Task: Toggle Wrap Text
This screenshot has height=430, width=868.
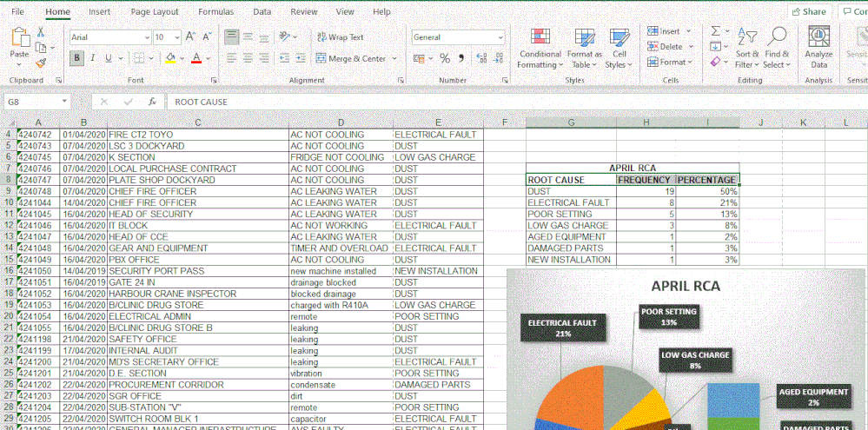Action: pyautogui.click(x=340, y=37)
